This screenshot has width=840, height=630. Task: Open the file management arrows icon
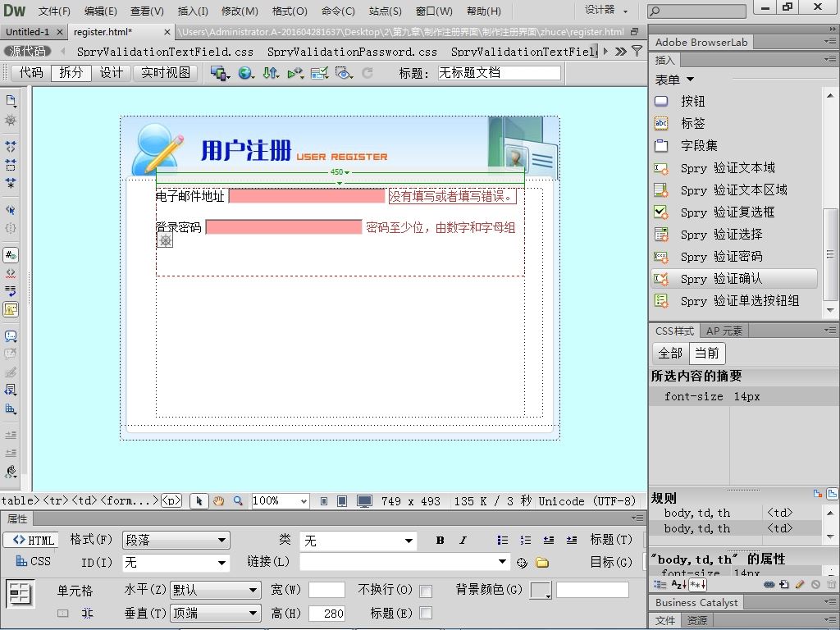tap(271, 73)
